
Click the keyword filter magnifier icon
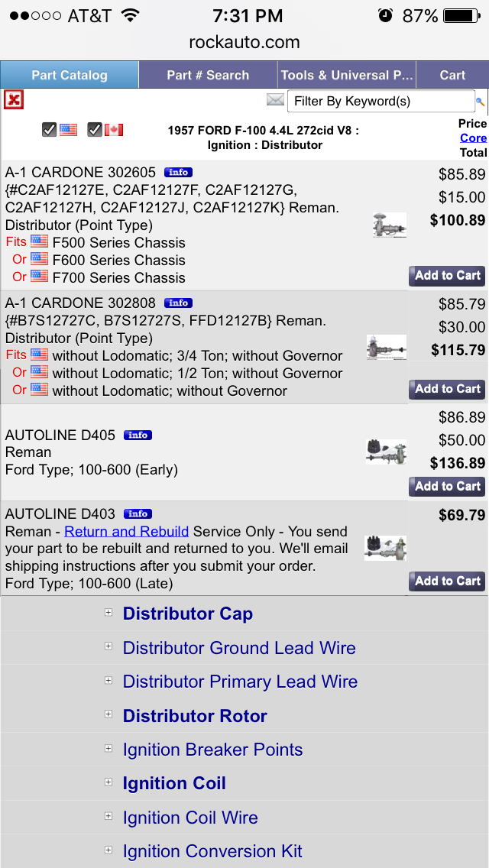coord(481,102)
